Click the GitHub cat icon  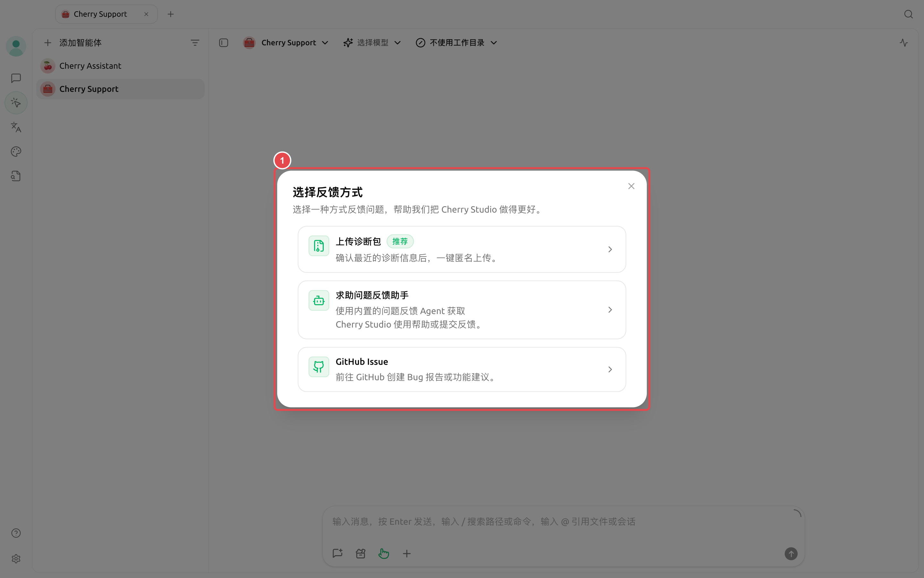[319, 367]
